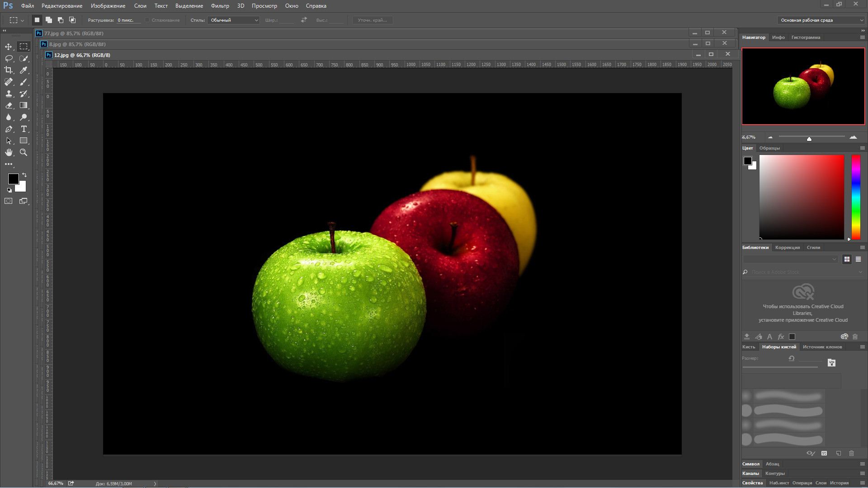The image size is (868, 488).
Task: Open the Основная рабочая среда workspace dropdown
Action: [x=820, y=20]
